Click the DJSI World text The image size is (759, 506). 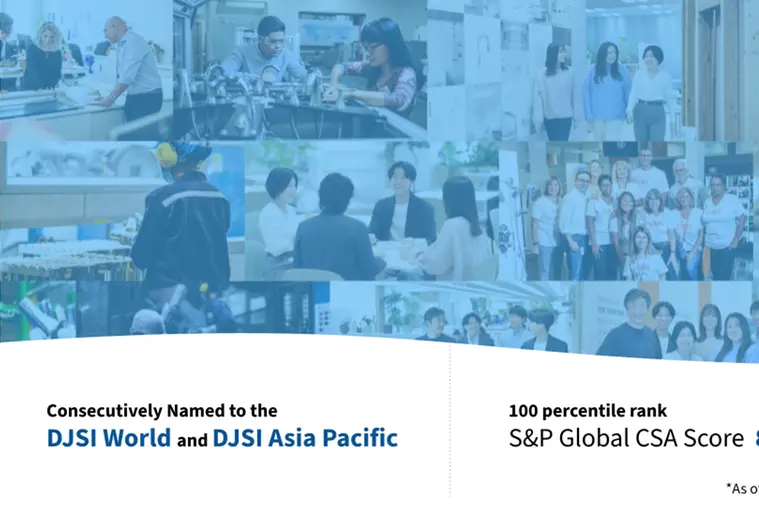tap(108, 438)
